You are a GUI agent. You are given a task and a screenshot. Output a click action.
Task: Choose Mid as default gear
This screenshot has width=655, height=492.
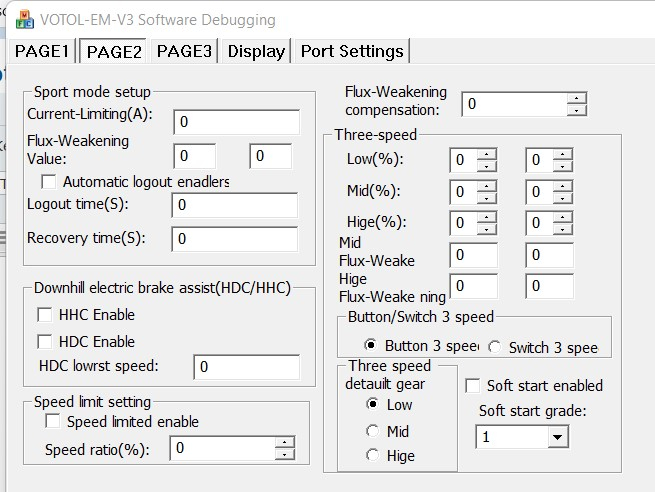(373, 431)
